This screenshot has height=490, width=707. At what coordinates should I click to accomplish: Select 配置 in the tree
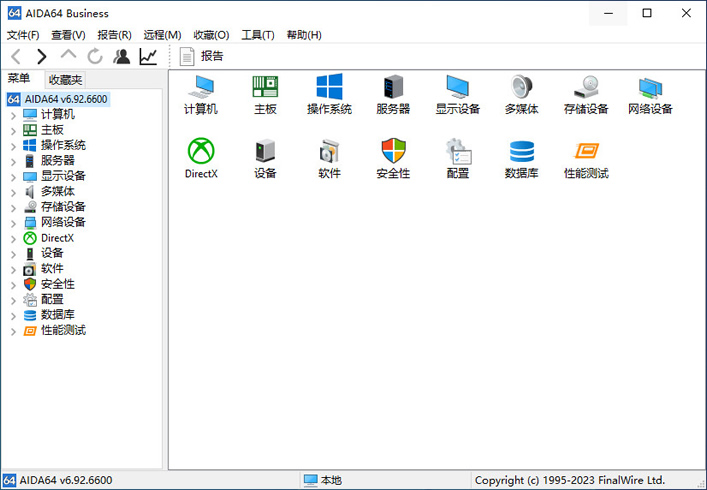[x=52, y=299]
